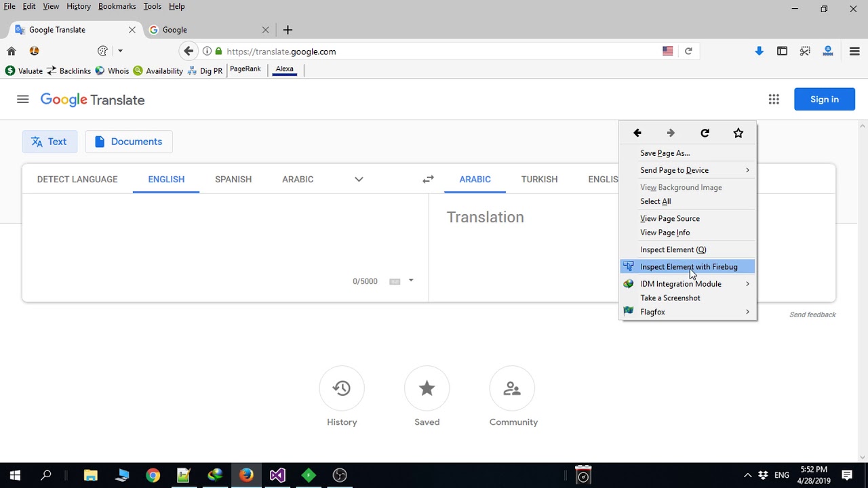868x488 pixels.
Task: Choose Save Page As from the context menu
Action: tap(688, 153)
